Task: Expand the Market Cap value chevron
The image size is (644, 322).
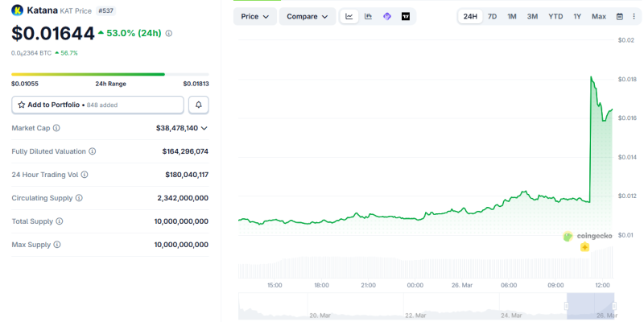Action: [x=204, y=128]
